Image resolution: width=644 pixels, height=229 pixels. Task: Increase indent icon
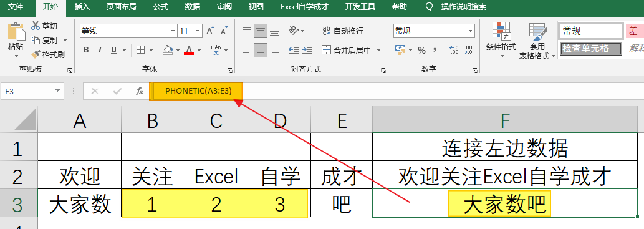[307, 50]
